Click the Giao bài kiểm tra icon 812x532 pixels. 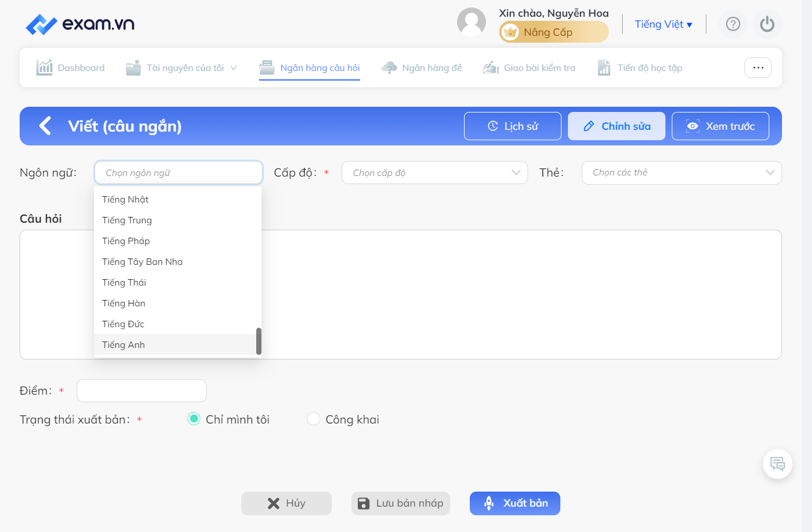pyautogui.click(x=491, y=68)
